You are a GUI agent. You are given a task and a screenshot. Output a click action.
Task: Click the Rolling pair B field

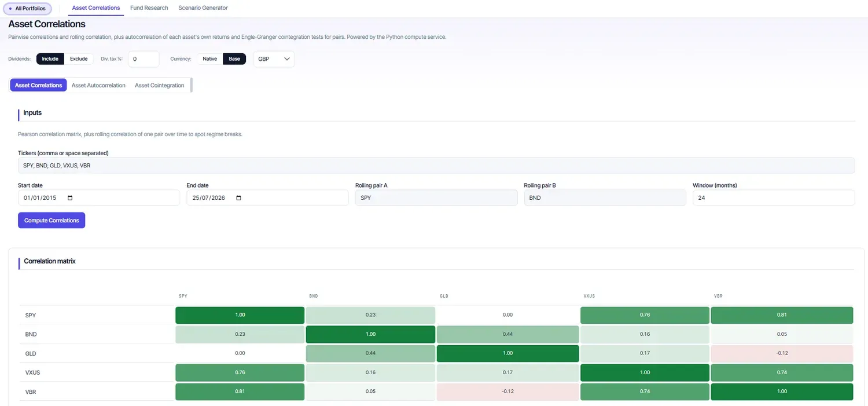click(x=605, y=198)
